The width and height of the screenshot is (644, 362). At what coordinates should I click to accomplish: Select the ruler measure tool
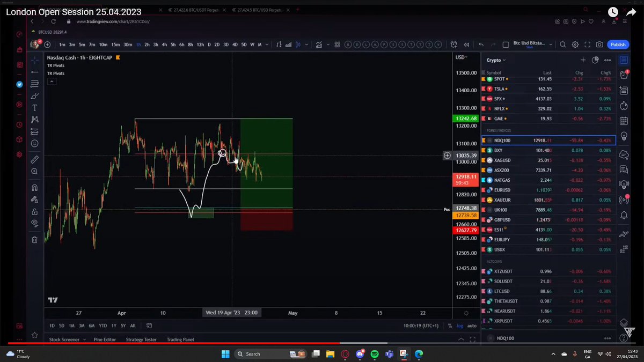click(34, 159)
